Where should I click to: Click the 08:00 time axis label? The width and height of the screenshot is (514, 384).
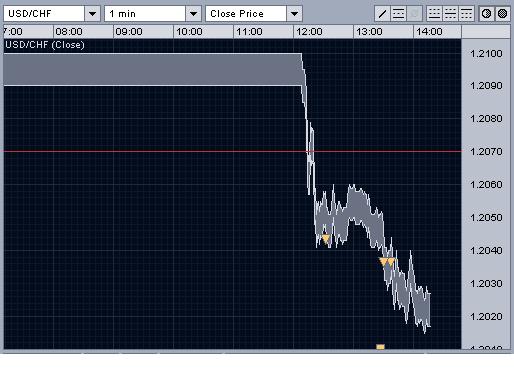coord(69,32)
